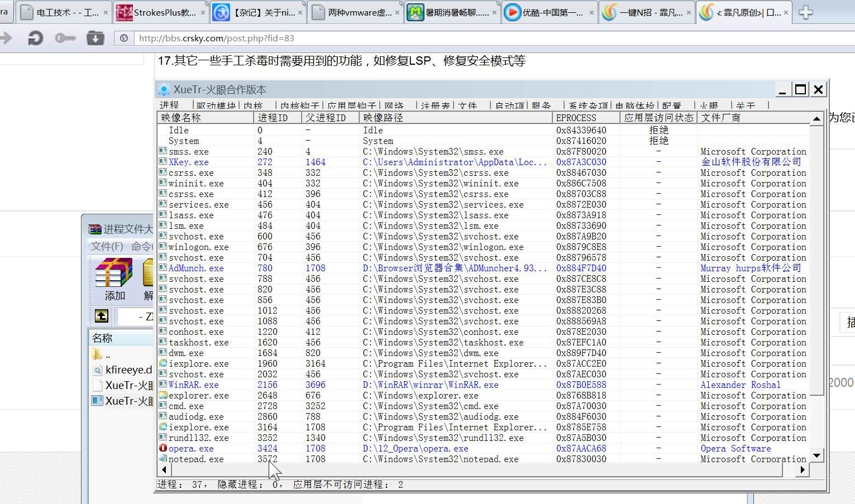855x504 pixels.
Task: Sort by 文件厂商 column header
Action: click(x=753, y=118)
